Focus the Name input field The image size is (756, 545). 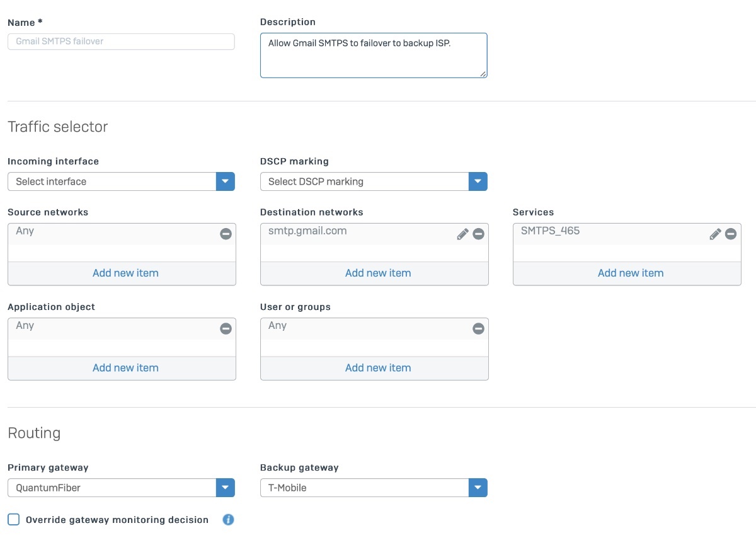(x=121, y=42)
